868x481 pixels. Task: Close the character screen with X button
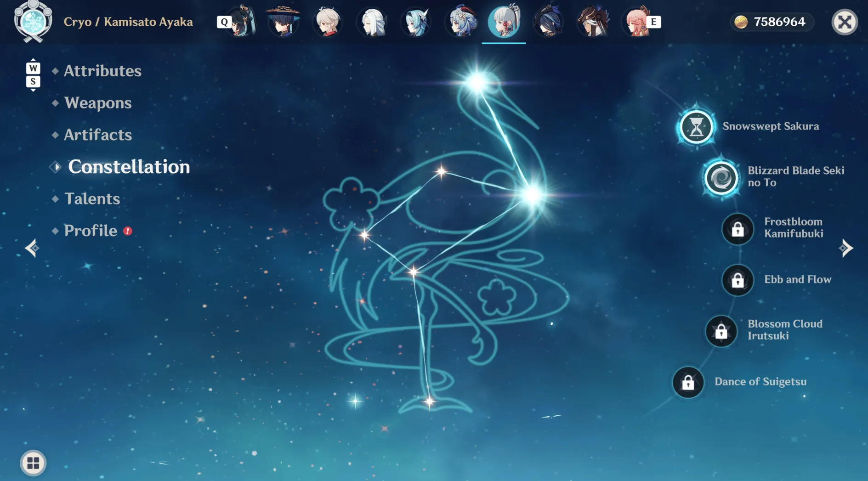(x=845, y=22)
